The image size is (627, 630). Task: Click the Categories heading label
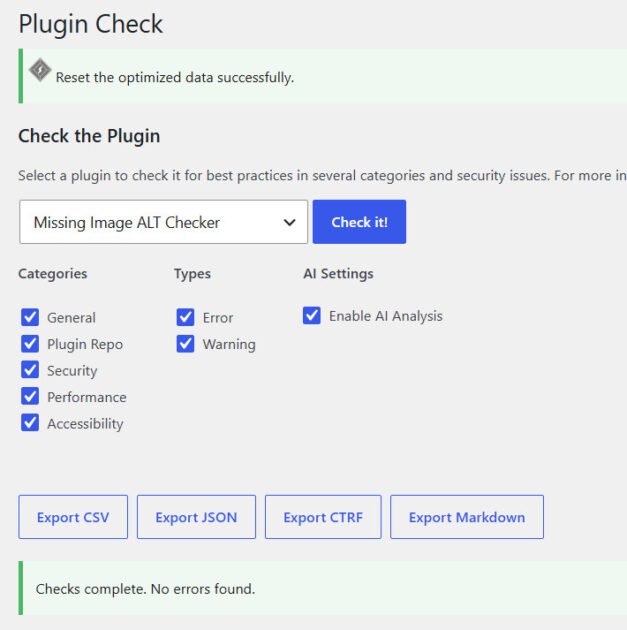click(53, 274)
